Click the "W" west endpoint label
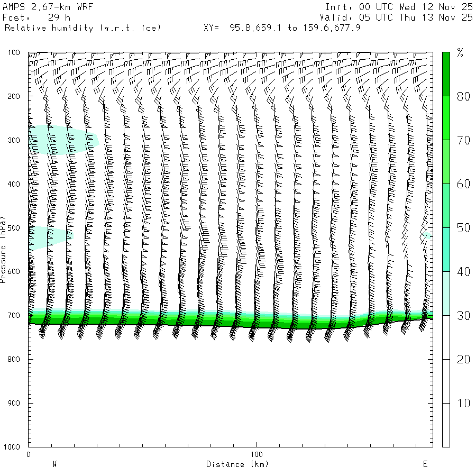 pos(54,464)
